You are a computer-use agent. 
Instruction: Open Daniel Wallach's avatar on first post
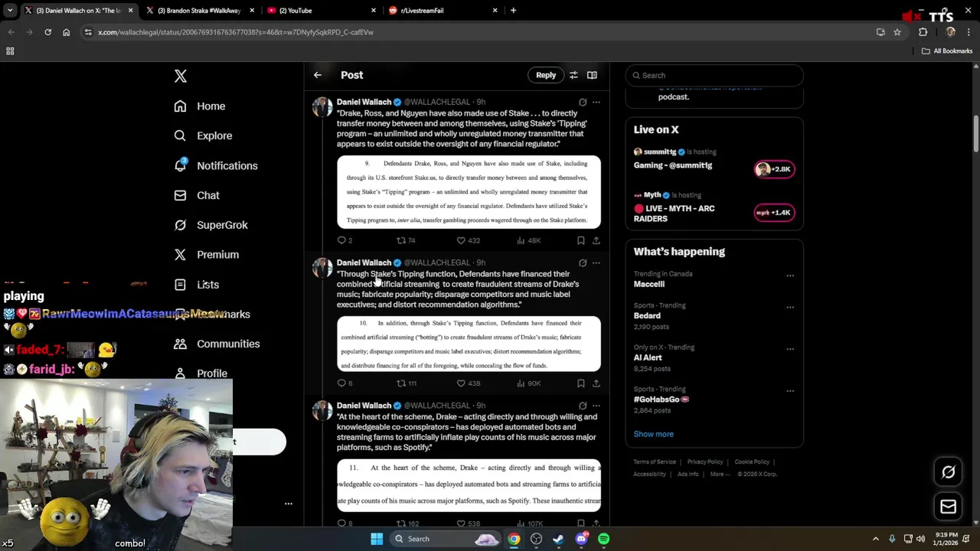coord(322,107)
